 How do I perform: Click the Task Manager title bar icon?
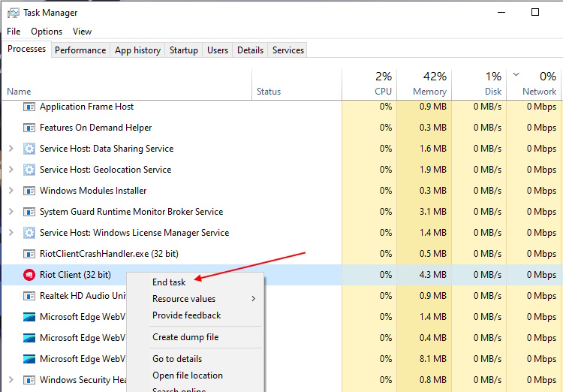click(14, 13)
